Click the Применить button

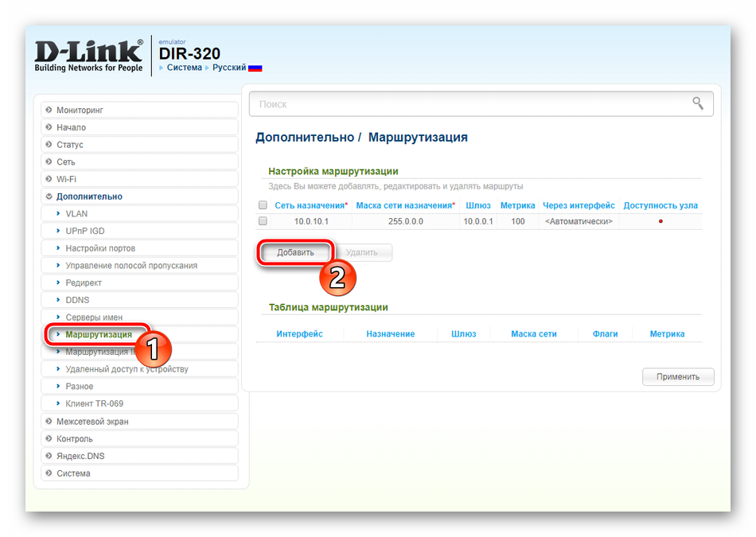678,377
